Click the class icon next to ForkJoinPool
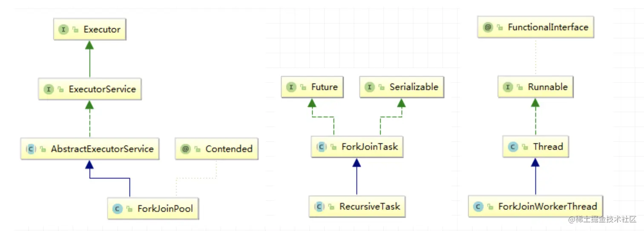 (x=117, y=209)
